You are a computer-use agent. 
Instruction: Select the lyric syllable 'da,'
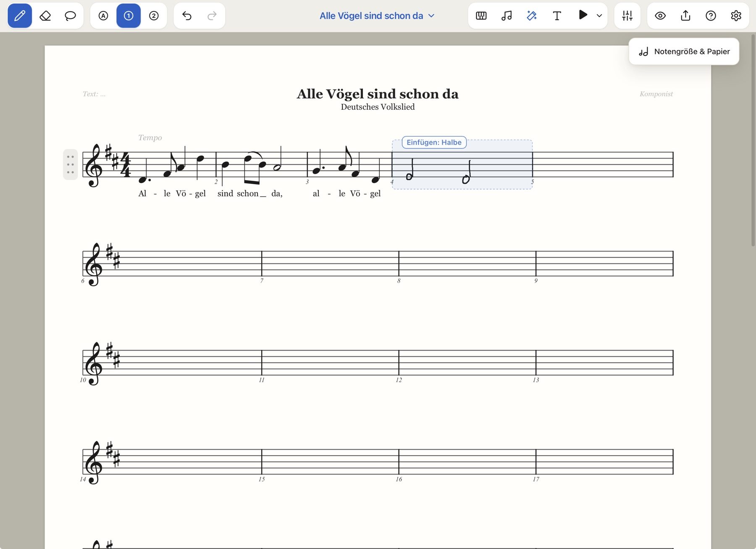coord(277,193)
